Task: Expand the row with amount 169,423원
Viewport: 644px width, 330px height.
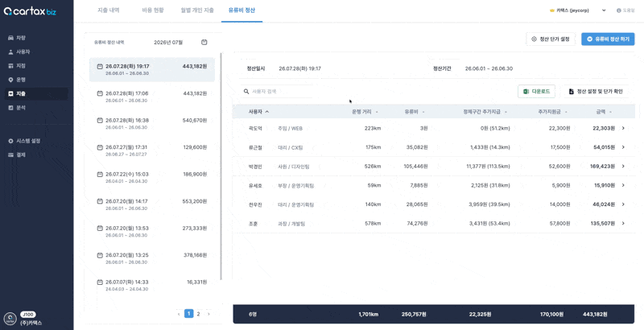Action: (x=623, y=167)
